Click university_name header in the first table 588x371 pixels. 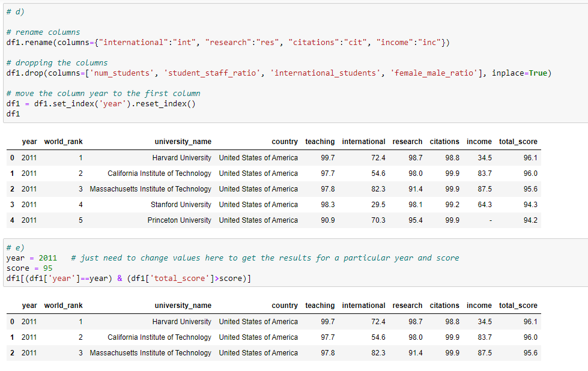(183, 142)
